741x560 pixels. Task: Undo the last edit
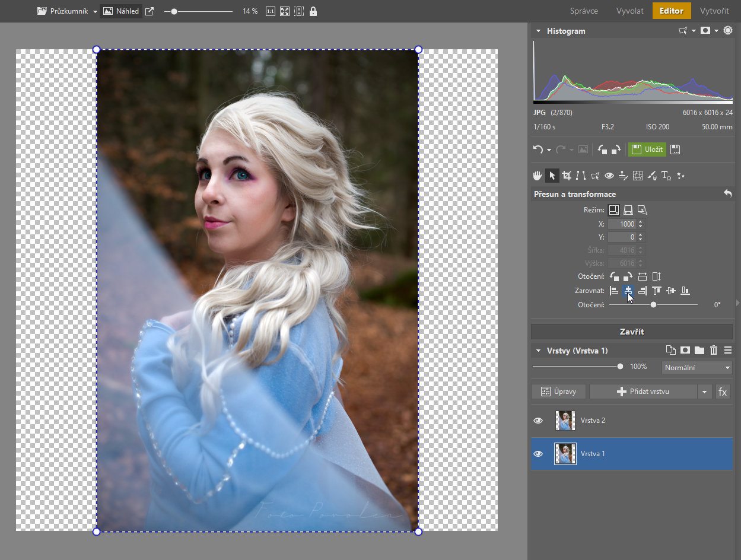click(538, 149)
